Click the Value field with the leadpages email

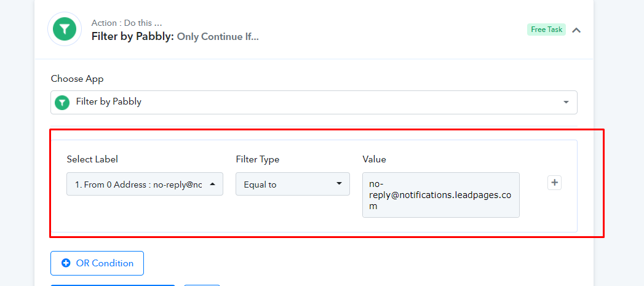tap(440, 195)
